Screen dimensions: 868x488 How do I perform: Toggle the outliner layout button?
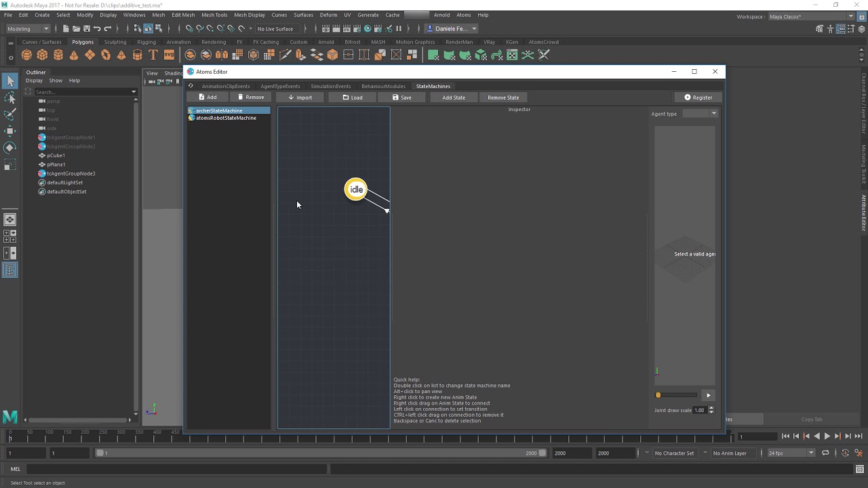point(9,270)
